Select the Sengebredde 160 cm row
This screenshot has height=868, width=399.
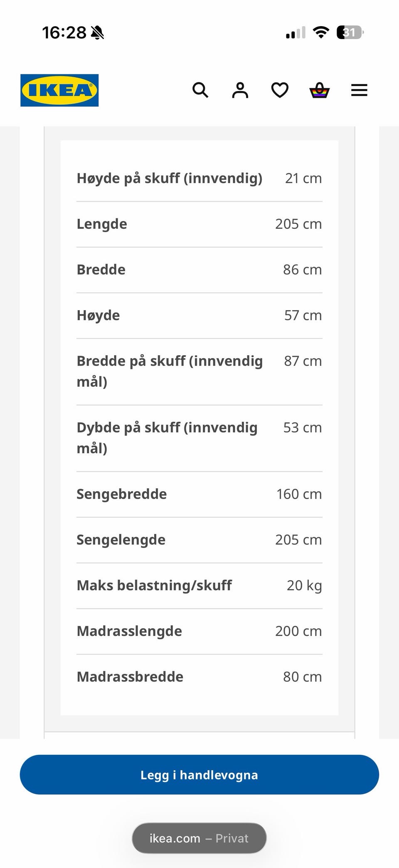pyautogui.click(x=199, y=494)
